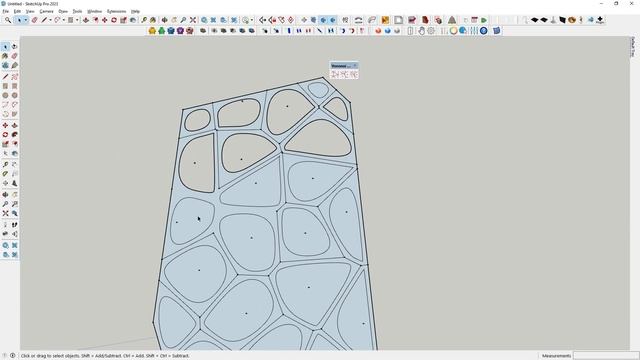Screen dimensions: 640x360
Task: Select the Select arrow in left toolbar
Action: click(x=5, y=47)
